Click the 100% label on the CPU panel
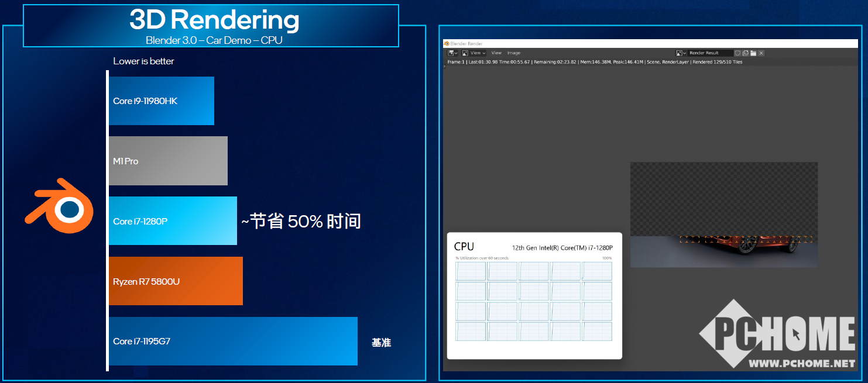The height and width of the screenshot is (383, 868). point(607,258)
